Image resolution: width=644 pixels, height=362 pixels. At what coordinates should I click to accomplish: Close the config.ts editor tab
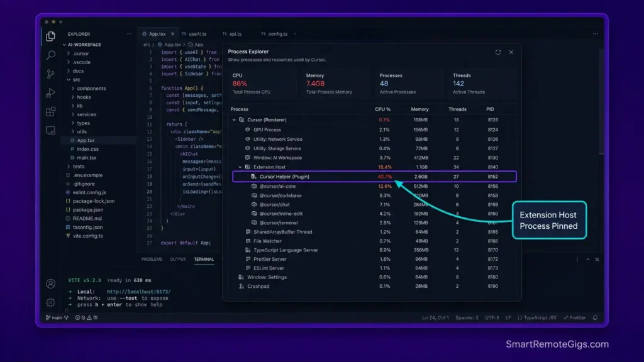294,34
